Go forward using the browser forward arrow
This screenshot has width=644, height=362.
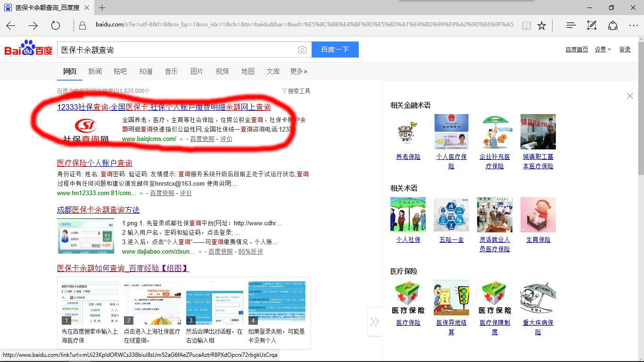tap(33, 25)
